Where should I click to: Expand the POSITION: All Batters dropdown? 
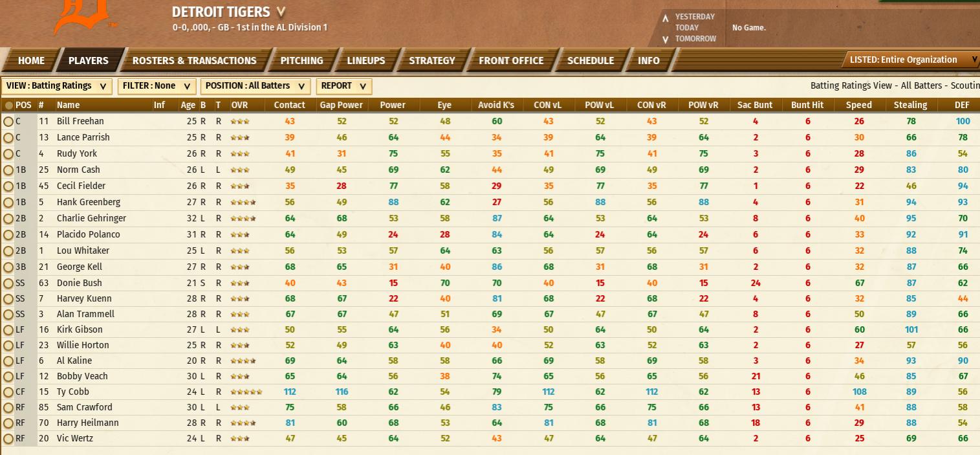coord(256,86)
